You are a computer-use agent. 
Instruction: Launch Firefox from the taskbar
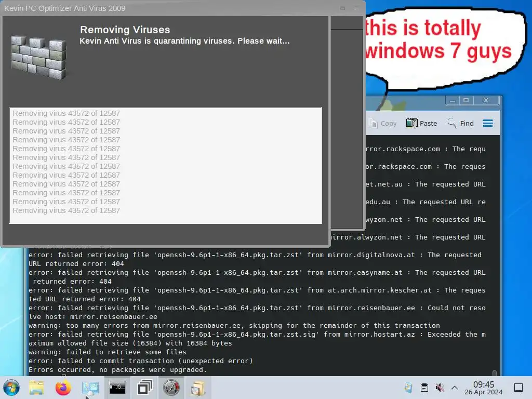tap(63, 388)
